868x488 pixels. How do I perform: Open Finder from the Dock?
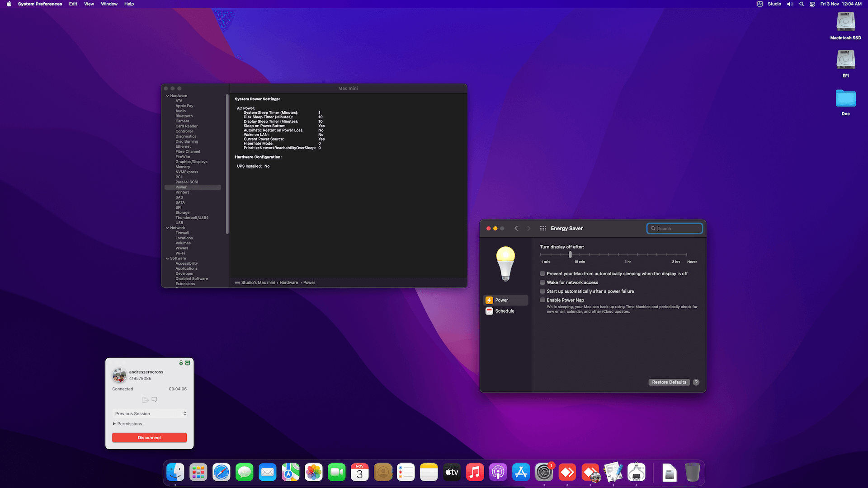(175, 473)
